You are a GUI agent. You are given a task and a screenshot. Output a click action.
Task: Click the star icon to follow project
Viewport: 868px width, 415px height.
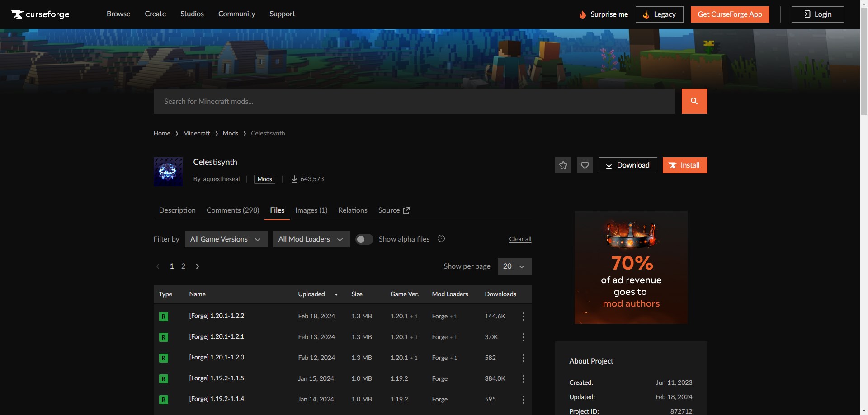pos(563,165)
